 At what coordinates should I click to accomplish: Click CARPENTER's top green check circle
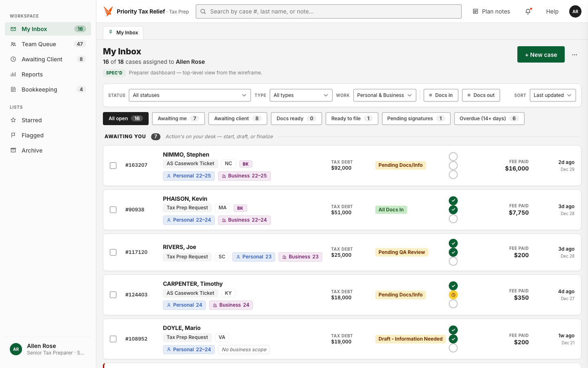pos(453,286)
